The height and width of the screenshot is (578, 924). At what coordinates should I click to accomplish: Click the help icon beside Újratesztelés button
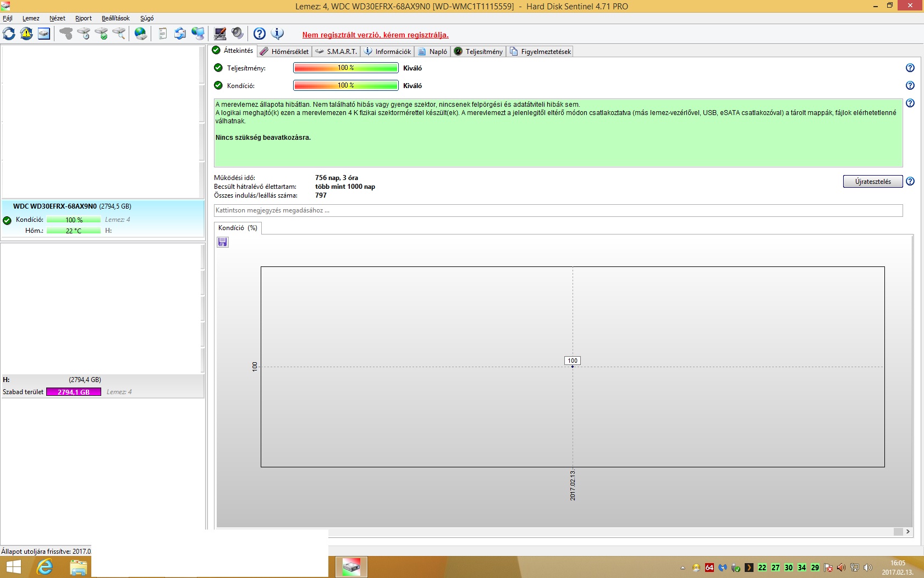click(x=910, y=181)
